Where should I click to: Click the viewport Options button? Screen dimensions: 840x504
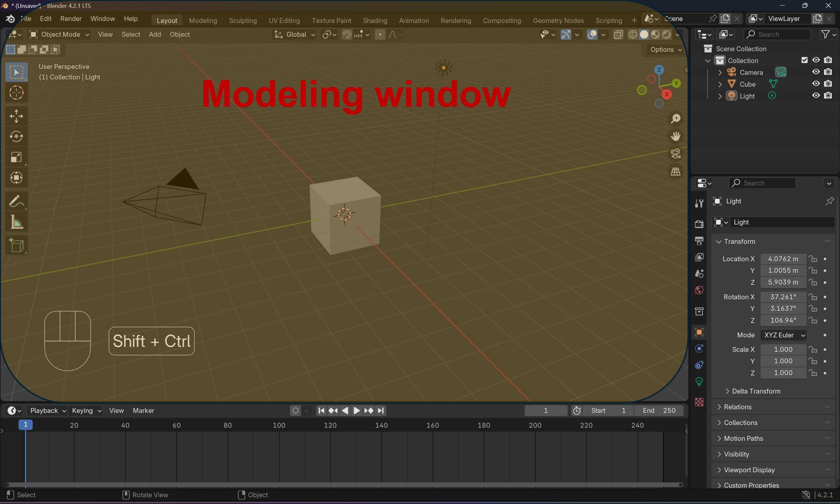tap(664, 50)
